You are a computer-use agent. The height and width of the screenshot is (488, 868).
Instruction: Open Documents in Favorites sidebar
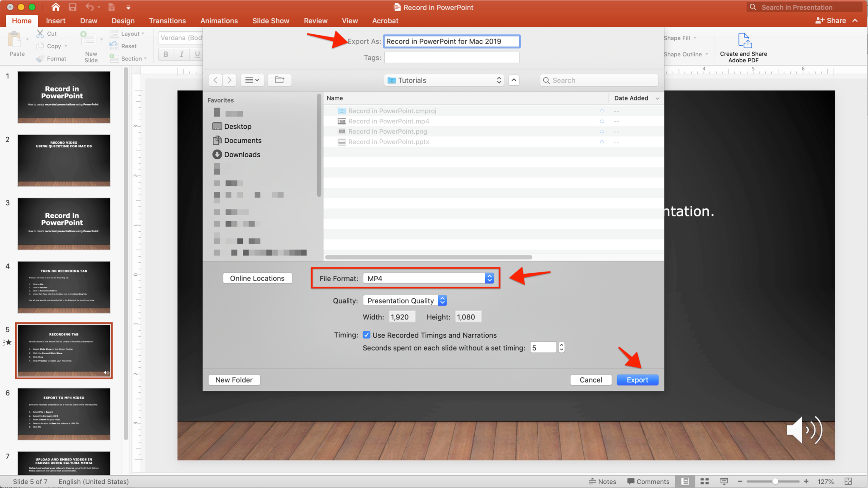[x=237, y=140]
